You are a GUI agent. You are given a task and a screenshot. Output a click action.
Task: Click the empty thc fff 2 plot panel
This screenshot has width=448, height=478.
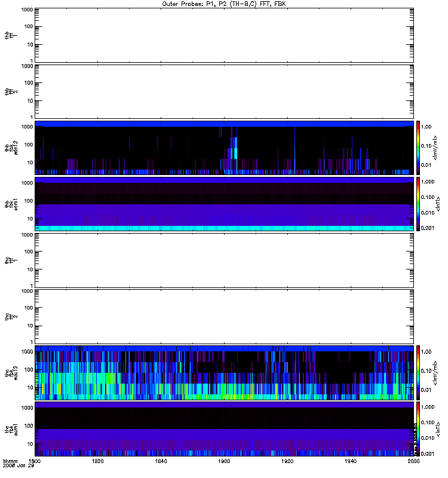click(x=225, y=317)
